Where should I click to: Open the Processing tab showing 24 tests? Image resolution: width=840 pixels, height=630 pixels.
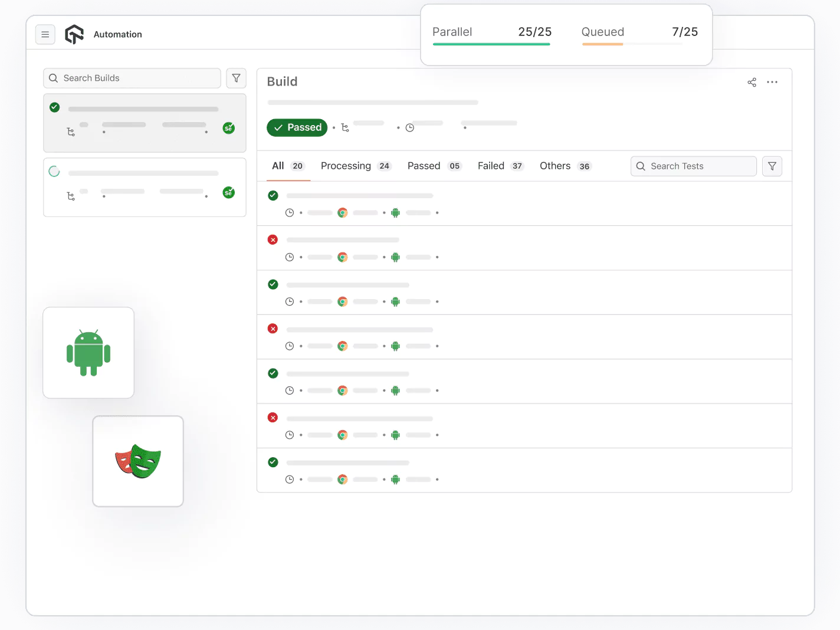(x=346, y=166)
